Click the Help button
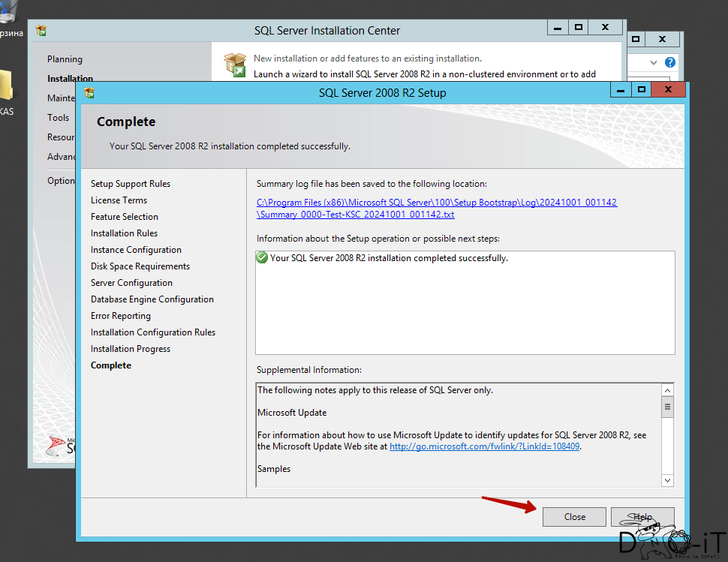 [x=642, y=516]
